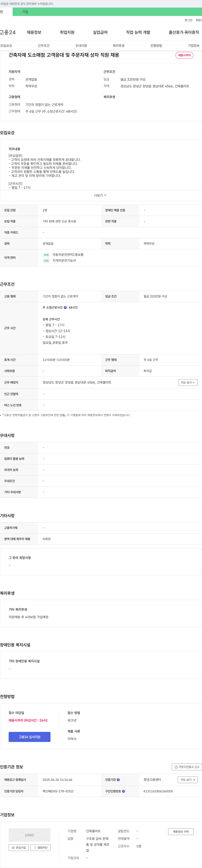202x868 pixels.
Task: Click the help icon next to 인증기관
Action: coord(118,780)
